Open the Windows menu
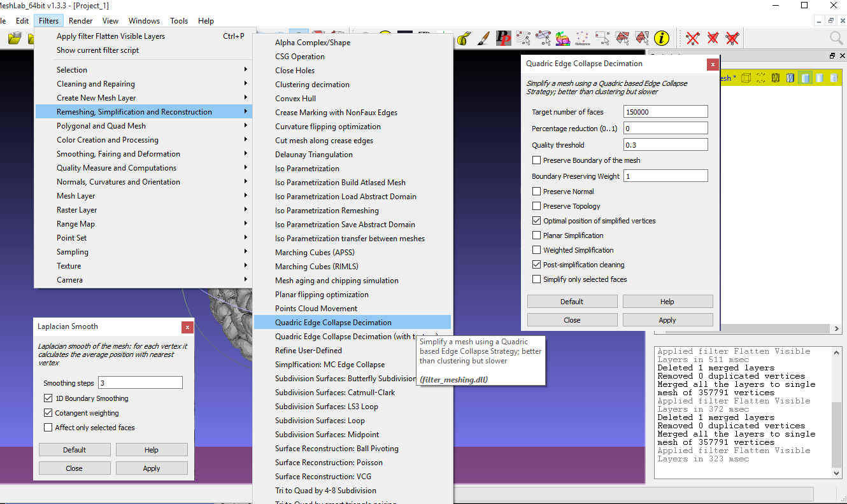The width and height of the screenshot is (847, 504). pyautogui.click(x=145, y=21)
